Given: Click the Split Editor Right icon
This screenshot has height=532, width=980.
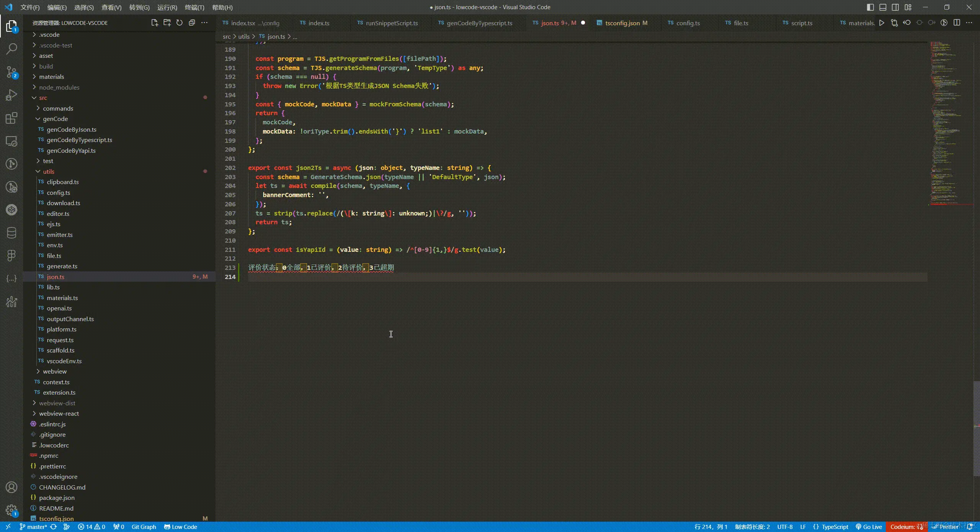Looking at the screenshot, I should click(957, 23).
